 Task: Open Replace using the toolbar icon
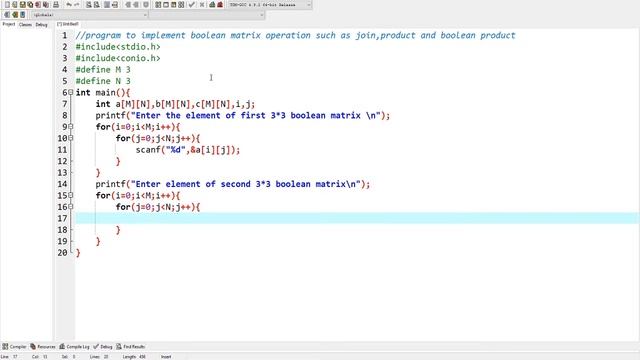pos(96,4)
